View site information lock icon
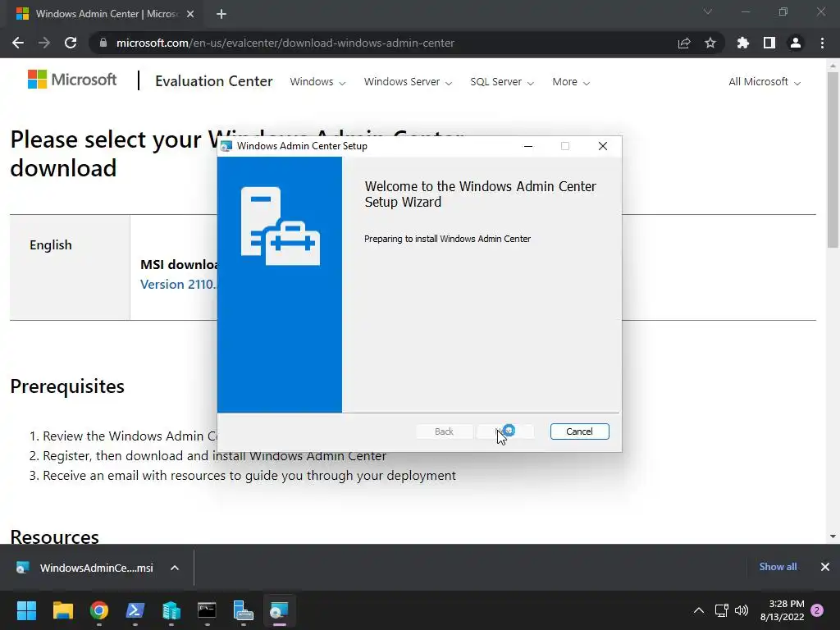This screenshot has width=840, height=630. click(103, 43)
